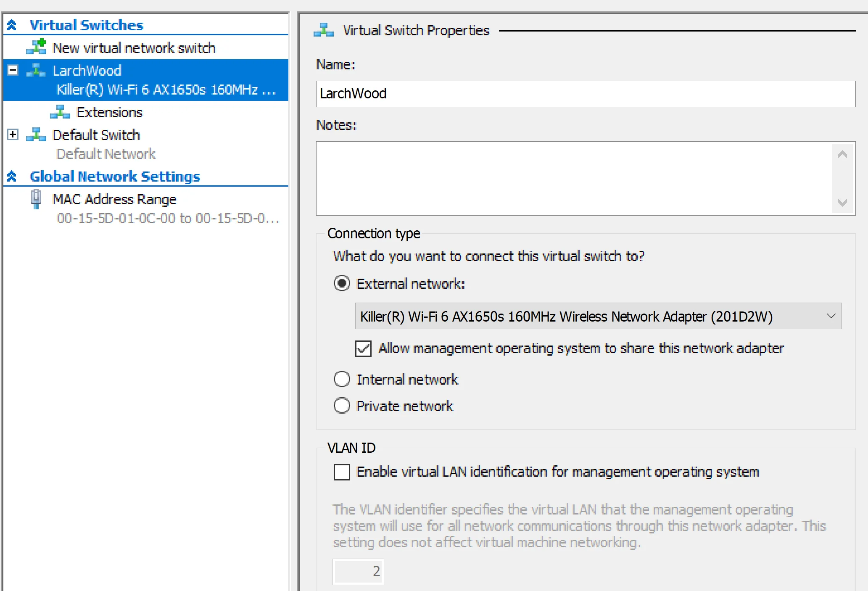
Task: Collapse the LarchWood tree node
Action: click(x=13, y=70)
